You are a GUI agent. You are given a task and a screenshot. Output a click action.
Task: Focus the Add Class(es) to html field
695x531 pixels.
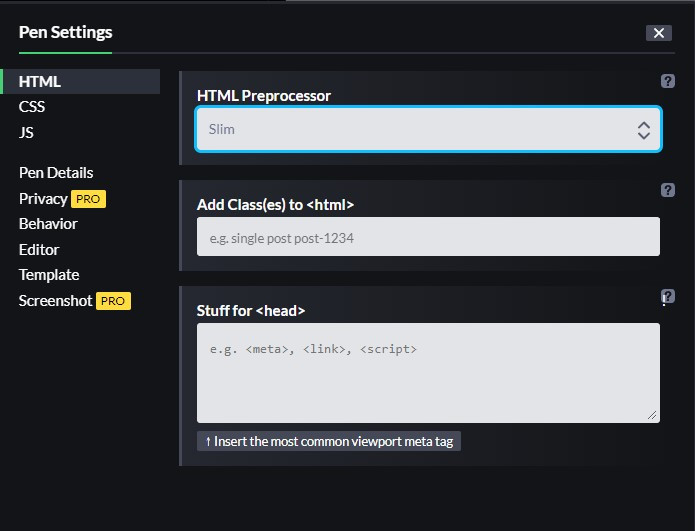[428, 237]
